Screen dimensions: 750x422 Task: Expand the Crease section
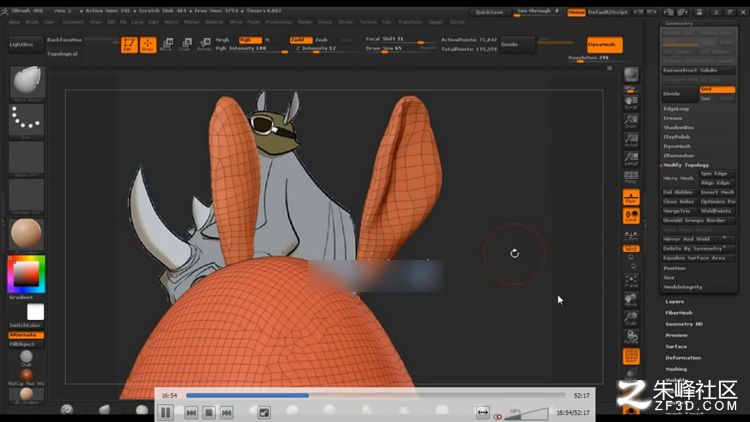[x=673, y=118]
